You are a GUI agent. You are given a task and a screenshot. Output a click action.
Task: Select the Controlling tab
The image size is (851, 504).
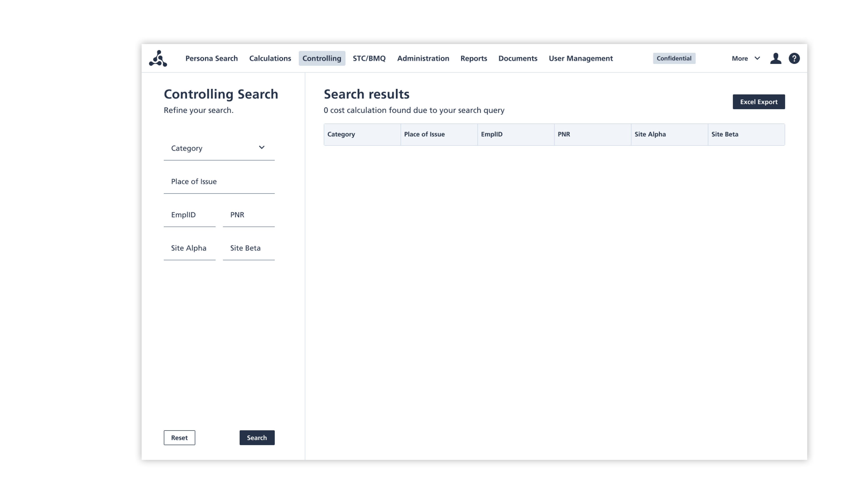[x=321, y=58]
